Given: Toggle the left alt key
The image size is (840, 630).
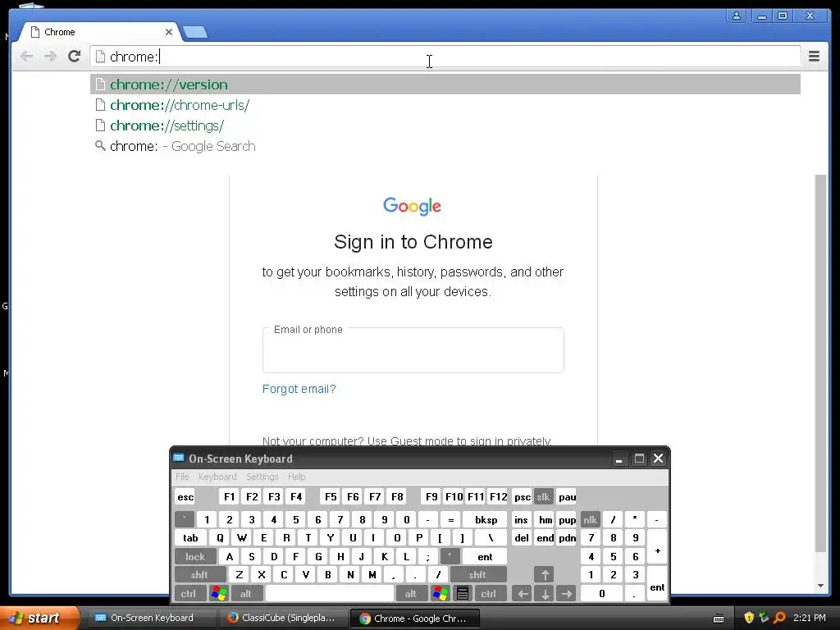Looking at the screenshot, I should click(246, 594).
